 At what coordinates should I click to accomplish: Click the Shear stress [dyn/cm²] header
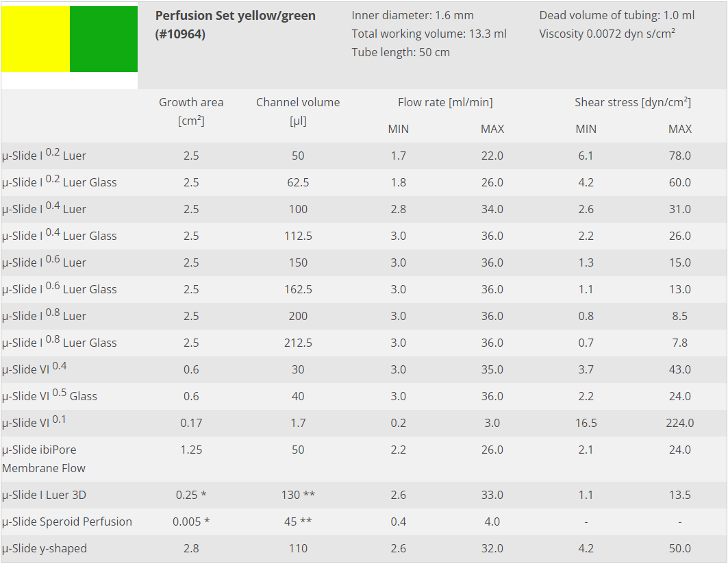[632, 102]
